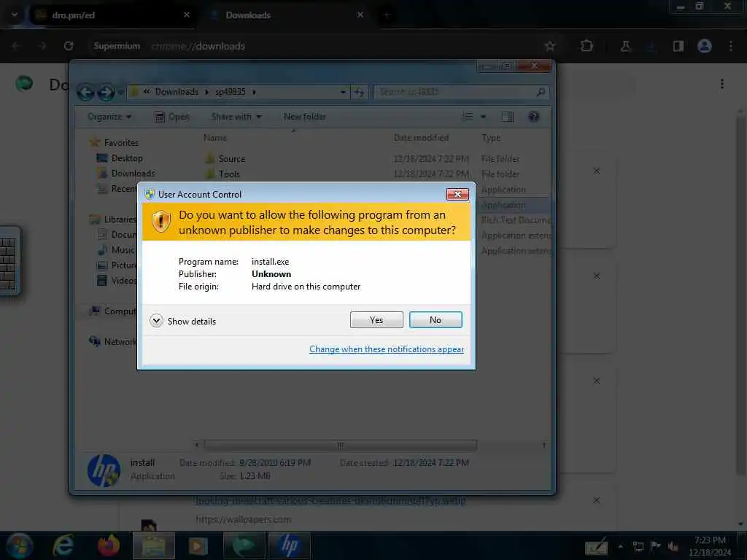Click the Action Center flag icon

656,545
